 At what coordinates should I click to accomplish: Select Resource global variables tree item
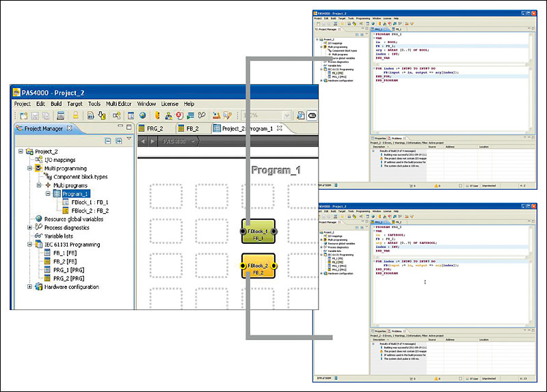tap(74, 219)
